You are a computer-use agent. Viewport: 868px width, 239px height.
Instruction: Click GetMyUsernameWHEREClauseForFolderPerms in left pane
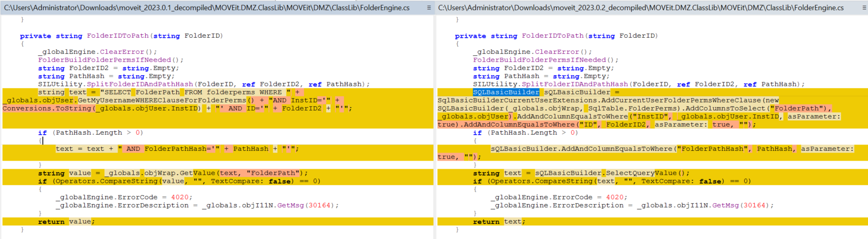pos(162,100)
